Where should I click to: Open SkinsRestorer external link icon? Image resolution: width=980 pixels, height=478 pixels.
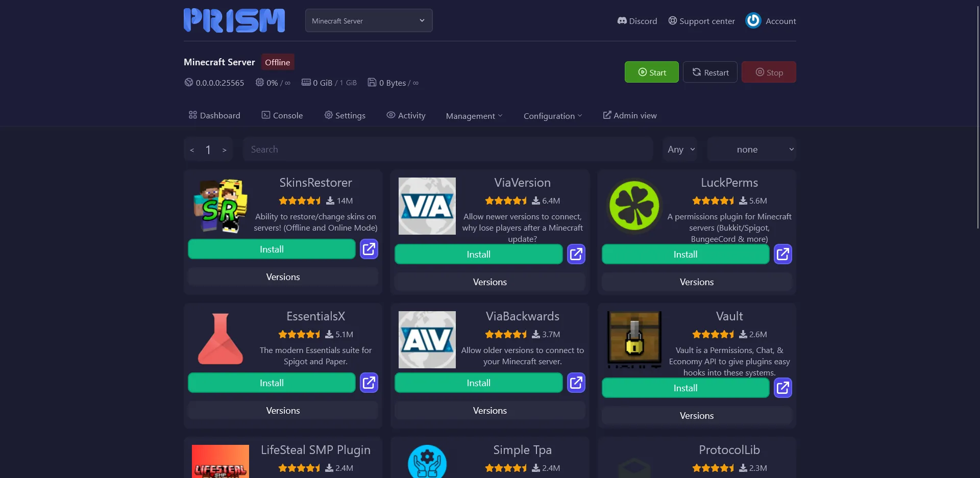click(369, 249)
